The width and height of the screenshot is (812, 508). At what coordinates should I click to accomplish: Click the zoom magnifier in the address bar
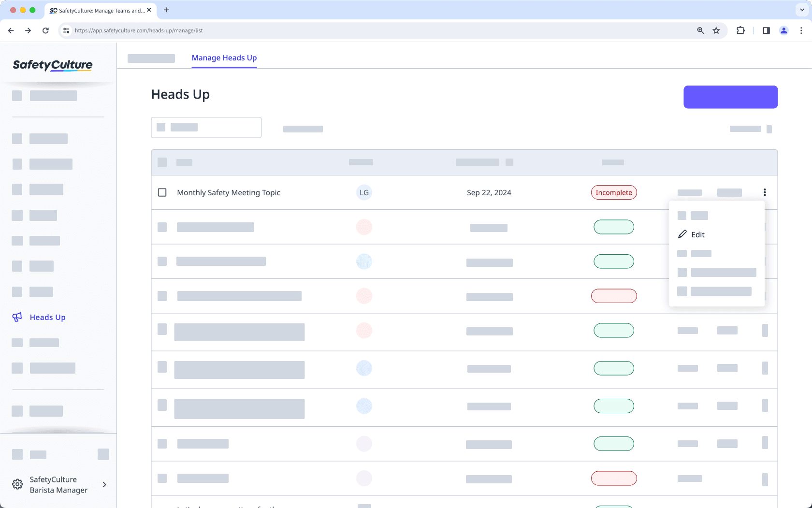tap(700, 30)
